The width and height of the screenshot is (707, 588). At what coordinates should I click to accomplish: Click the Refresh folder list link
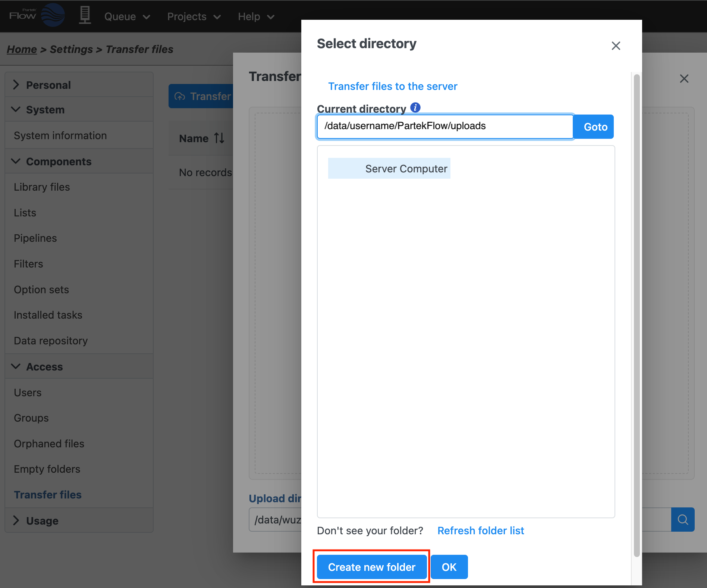coord(480,531)
